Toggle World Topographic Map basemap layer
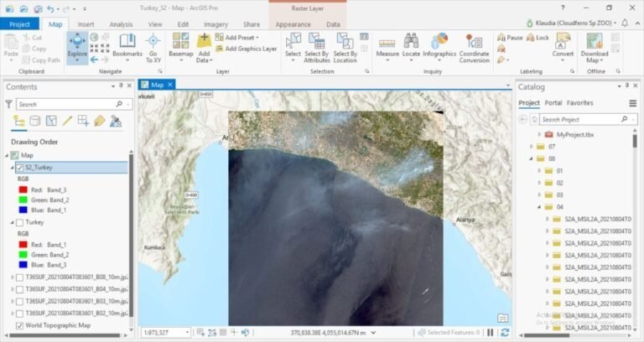Screen dimensions: 644x342 tap(19, 325)
